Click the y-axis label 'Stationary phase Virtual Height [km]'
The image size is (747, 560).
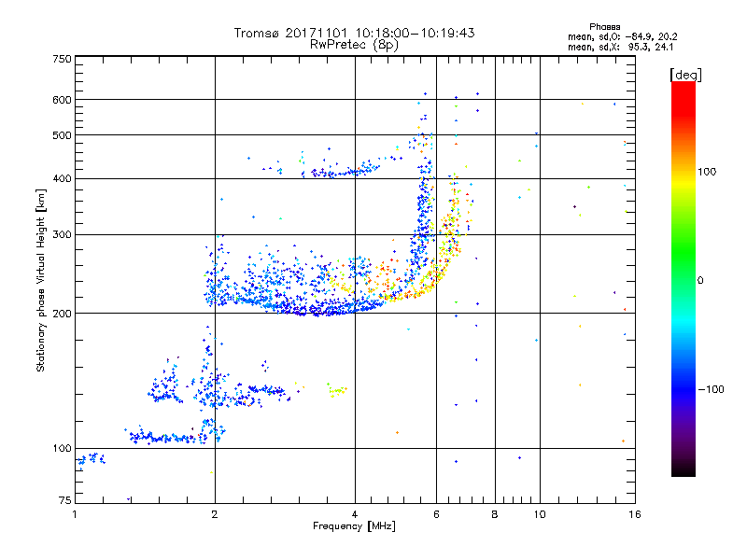tap(40, 281)
